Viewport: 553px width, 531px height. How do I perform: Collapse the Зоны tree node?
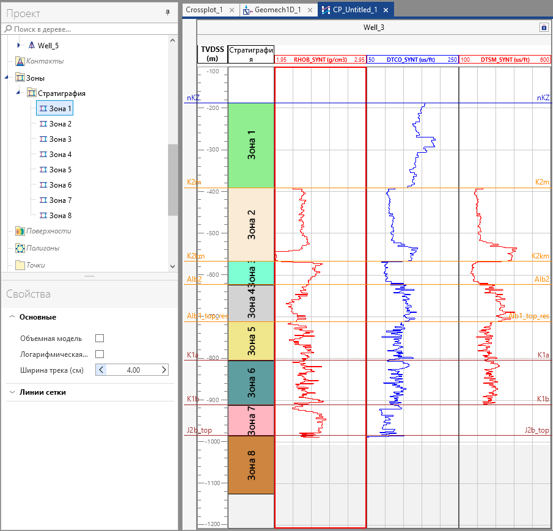coord(6,78)
